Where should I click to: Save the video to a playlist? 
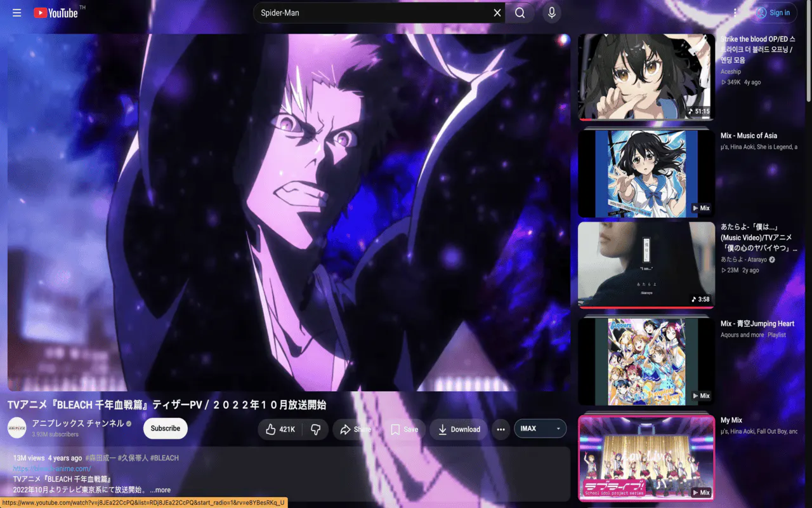pos(404,429)
